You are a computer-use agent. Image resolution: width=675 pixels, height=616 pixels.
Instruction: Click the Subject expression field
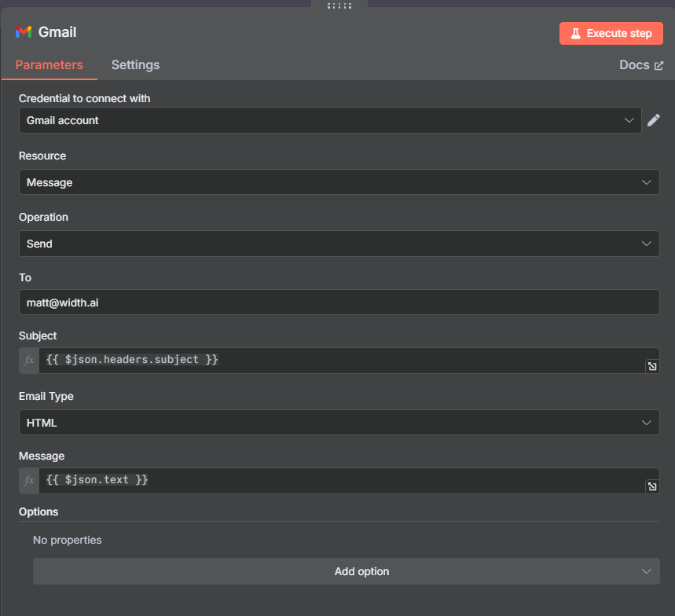349,361
